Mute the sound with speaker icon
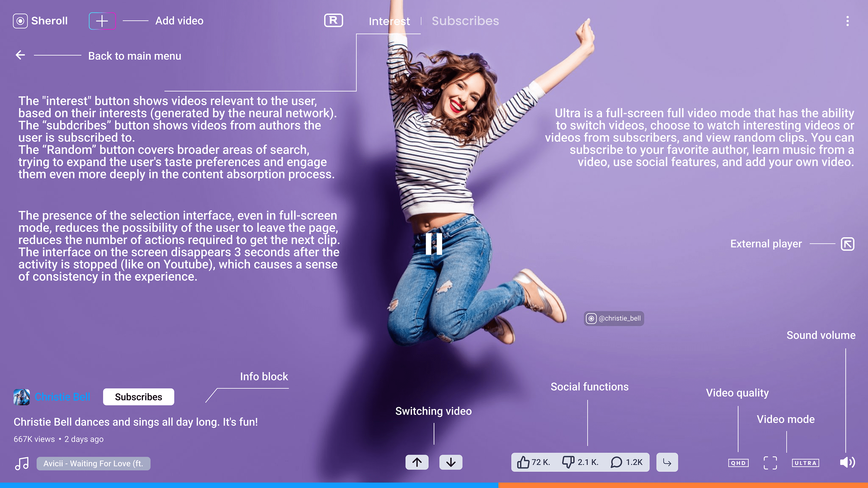This screenshot has height=488, width=868. coord(847,462)
